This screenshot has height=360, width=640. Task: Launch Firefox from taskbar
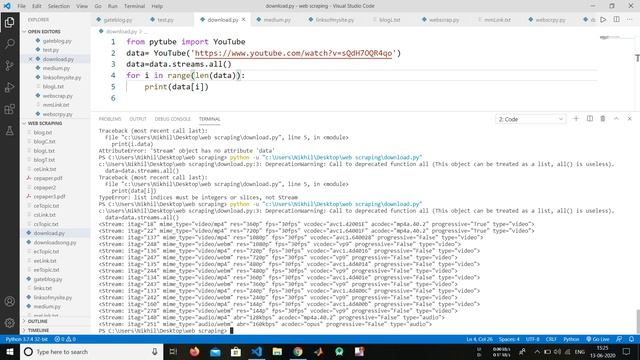194,351
